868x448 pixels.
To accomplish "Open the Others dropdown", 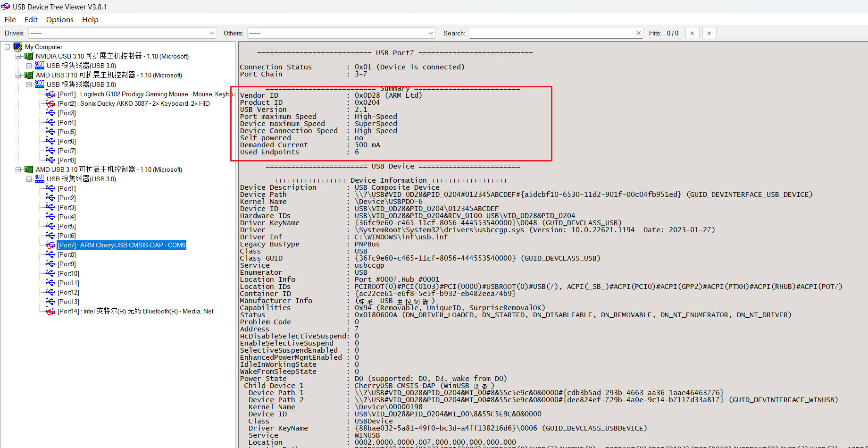I will pos(341,33).
